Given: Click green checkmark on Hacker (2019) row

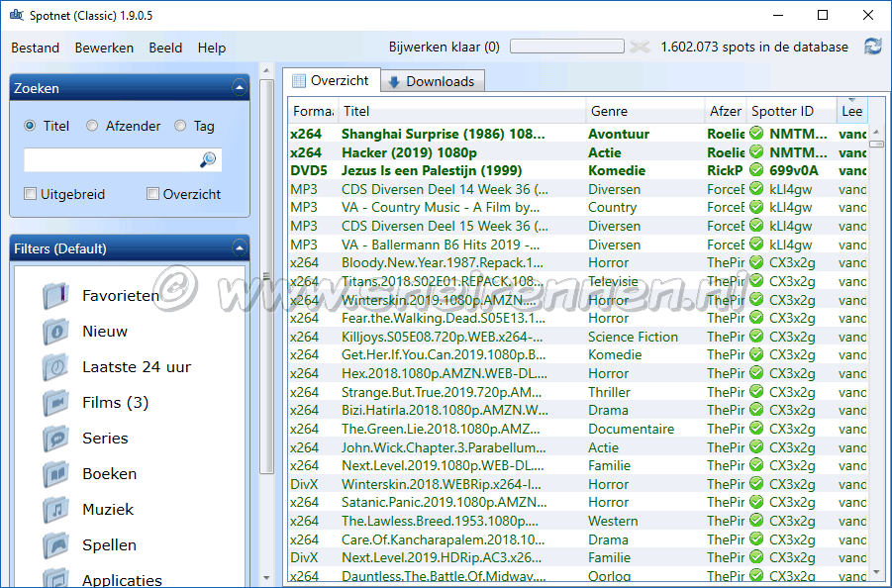Looking at the screenshot, I should click(x=756, y=151).
